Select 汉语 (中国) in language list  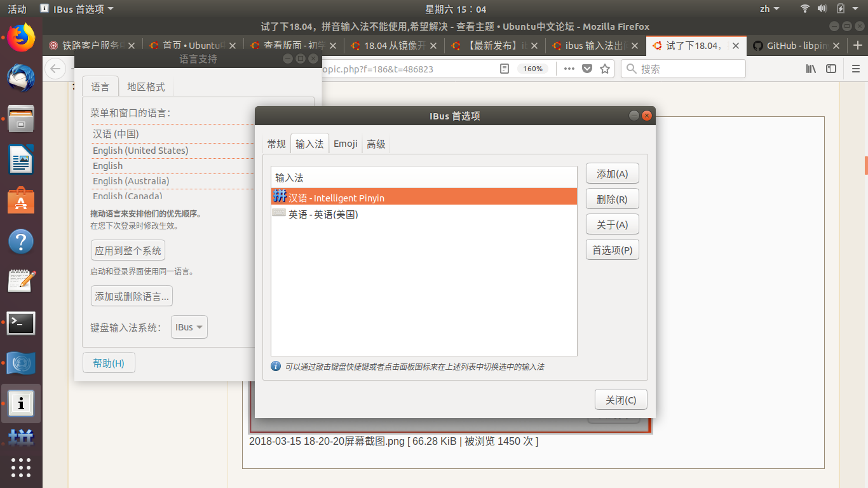click(173, 133)
